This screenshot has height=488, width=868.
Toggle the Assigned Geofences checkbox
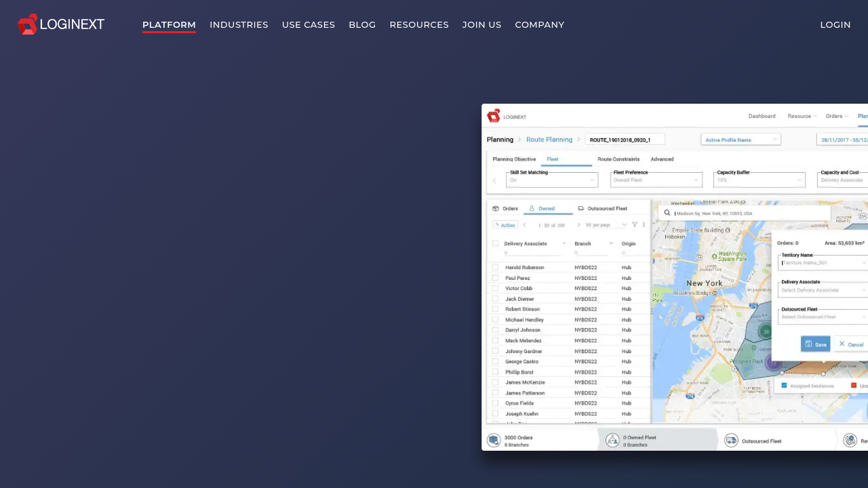coord(784,385)
